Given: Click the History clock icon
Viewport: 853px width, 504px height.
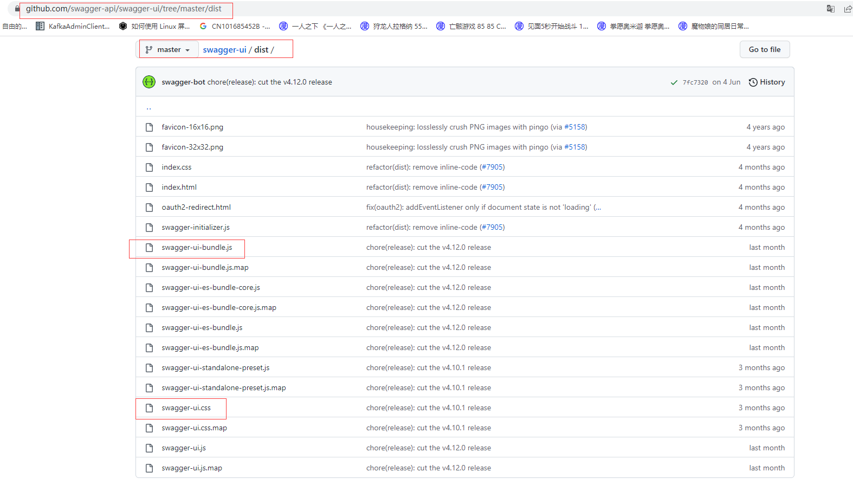Looking at the screenshot, I should click(753, 82).
